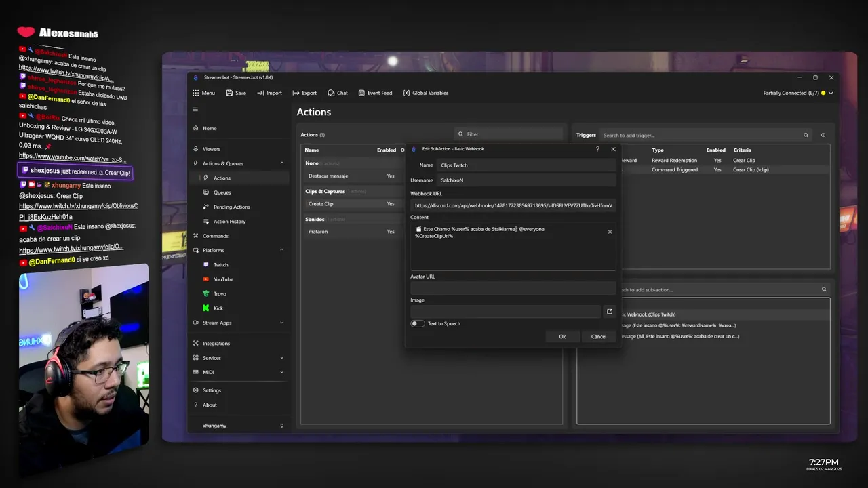Image resolution: width=868 pixels, height=488 pixels.
Task: Click the Pending Actions icon
Action: (207, 207)
